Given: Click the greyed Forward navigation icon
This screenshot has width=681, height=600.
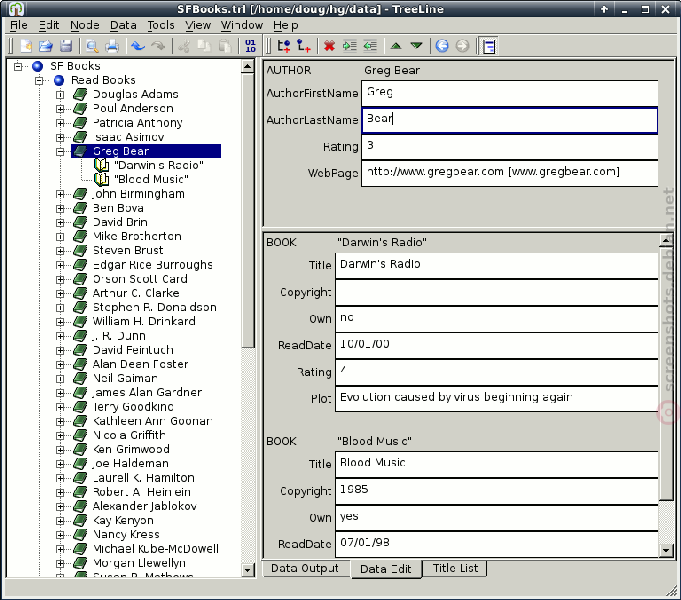Looking at the screenshot, I should tap(462, 46).
